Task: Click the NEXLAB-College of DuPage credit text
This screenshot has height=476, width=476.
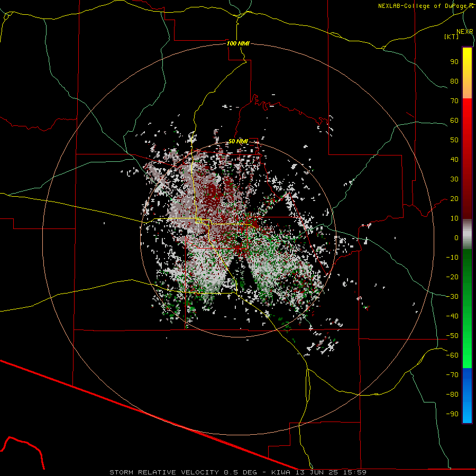Action: [425, 6]
